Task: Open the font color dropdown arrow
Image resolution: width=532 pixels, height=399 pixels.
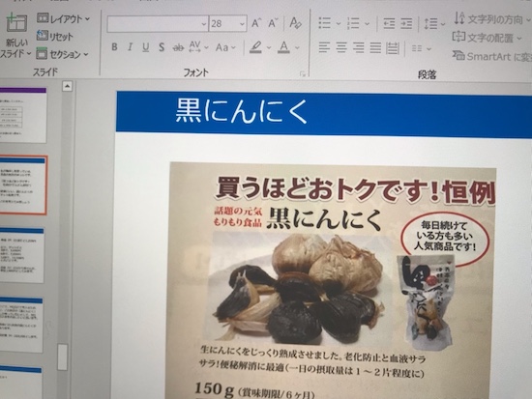Action: tap(297, 47)
